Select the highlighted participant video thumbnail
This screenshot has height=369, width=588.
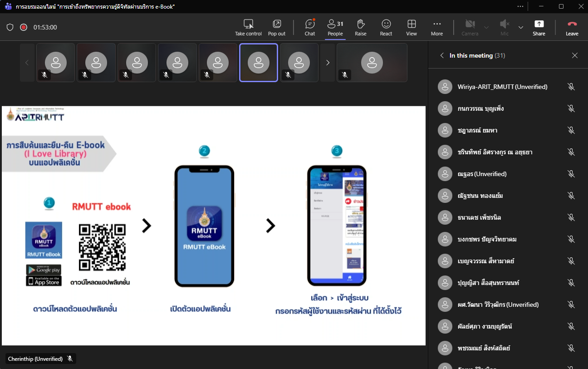(x=259, y=63)
